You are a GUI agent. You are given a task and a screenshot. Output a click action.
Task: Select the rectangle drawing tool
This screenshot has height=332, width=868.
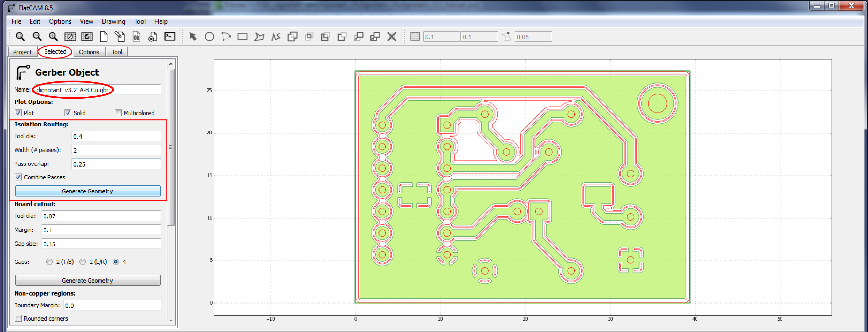tap(242, 36)
